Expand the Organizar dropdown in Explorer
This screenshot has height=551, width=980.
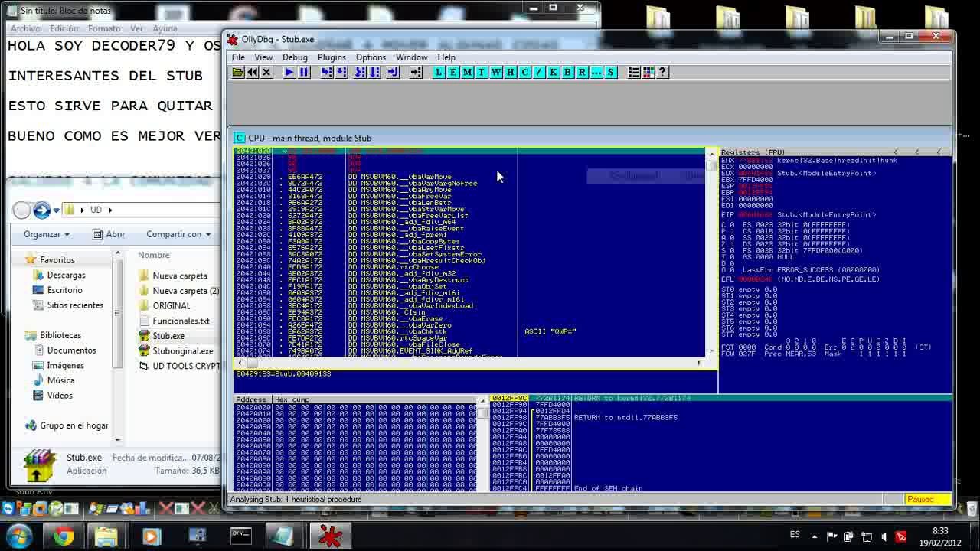pos(46,234)
